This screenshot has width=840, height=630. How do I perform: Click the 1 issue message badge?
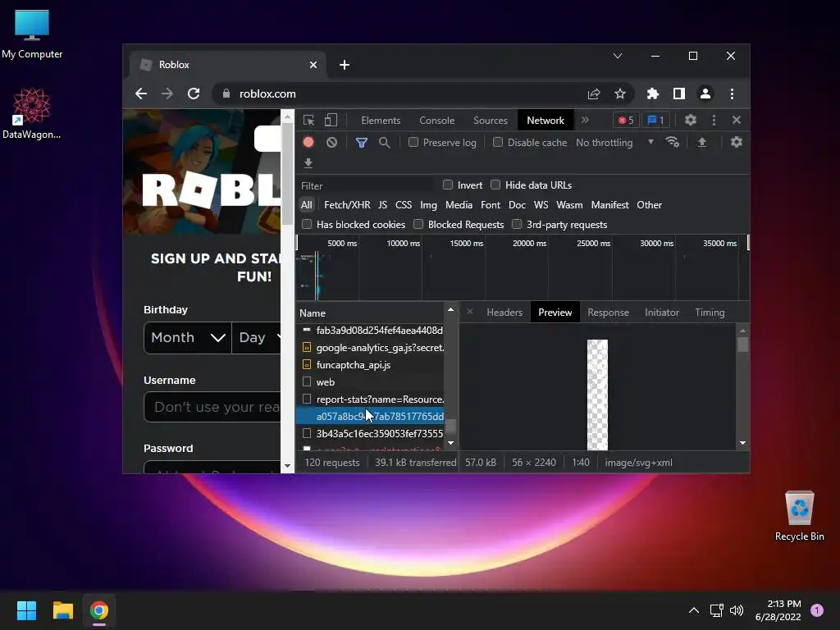point(655,120)
